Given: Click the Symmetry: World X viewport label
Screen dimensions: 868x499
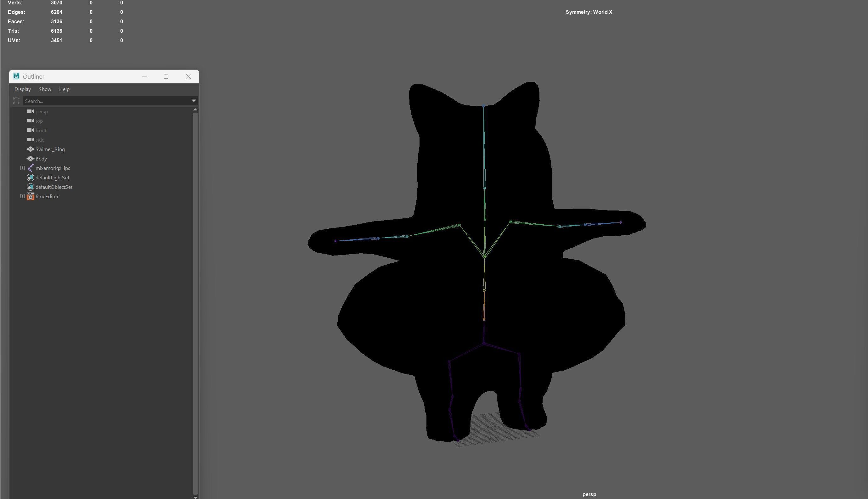Looking at the screenshot, I should tap(589, 12).
